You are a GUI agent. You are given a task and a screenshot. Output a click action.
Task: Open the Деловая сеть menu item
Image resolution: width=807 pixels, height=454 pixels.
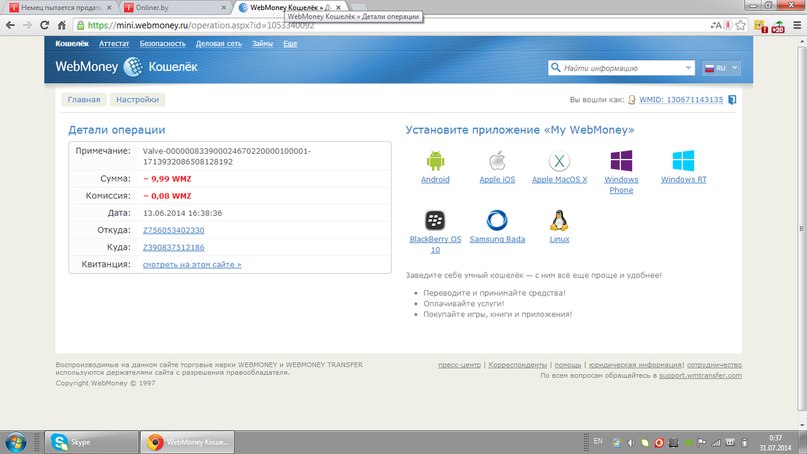pyautogui.click(x=218, y=44)
